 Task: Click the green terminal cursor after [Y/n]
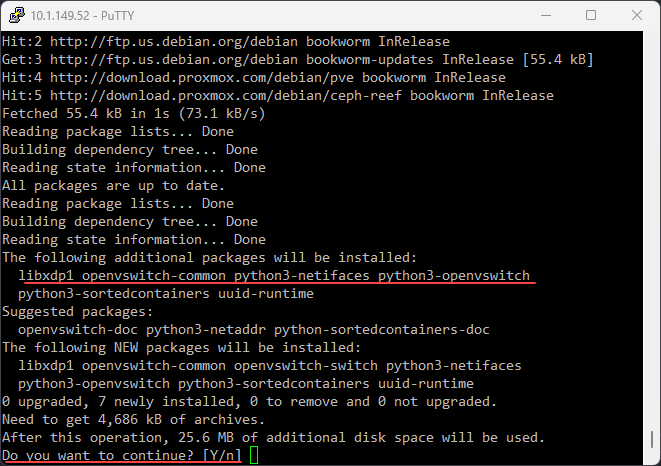coord(255,456)
